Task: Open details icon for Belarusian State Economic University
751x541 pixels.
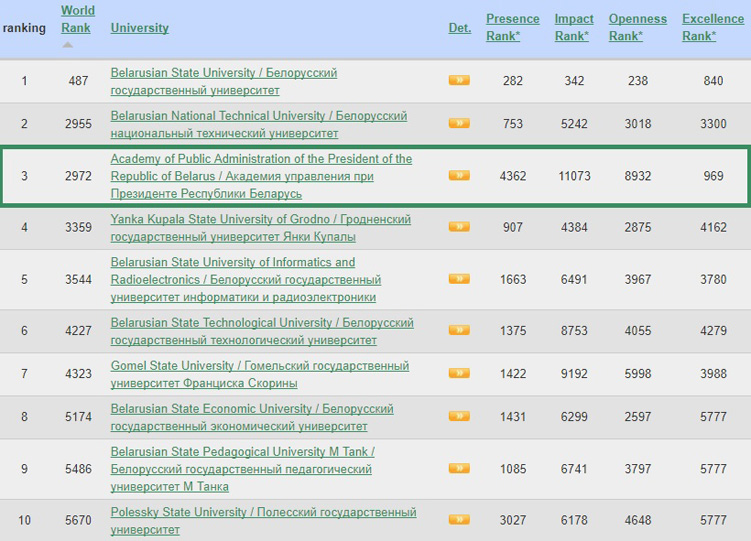Action: pos(459,416)
